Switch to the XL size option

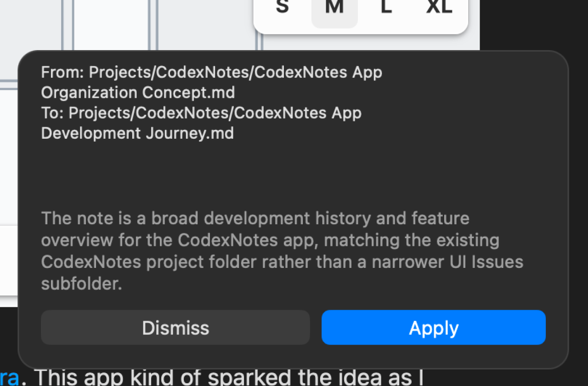point(439,8)
